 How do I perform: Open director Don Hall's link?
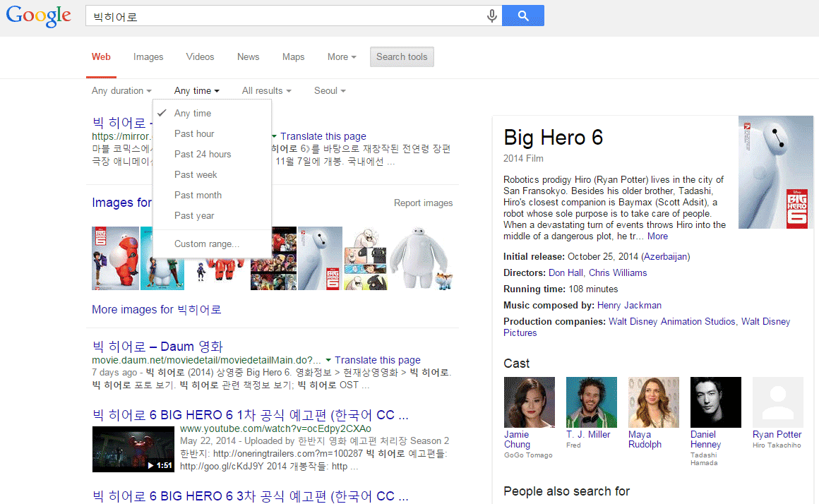click(566, 272)
